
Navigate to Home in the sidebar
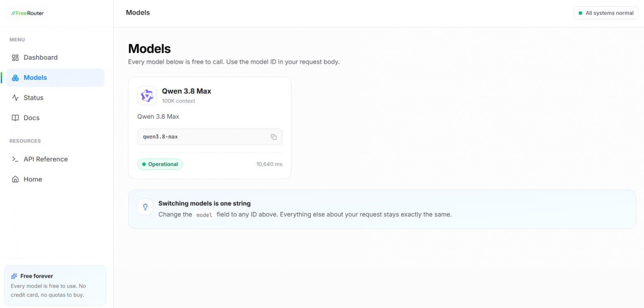click(x=55, y=179)
